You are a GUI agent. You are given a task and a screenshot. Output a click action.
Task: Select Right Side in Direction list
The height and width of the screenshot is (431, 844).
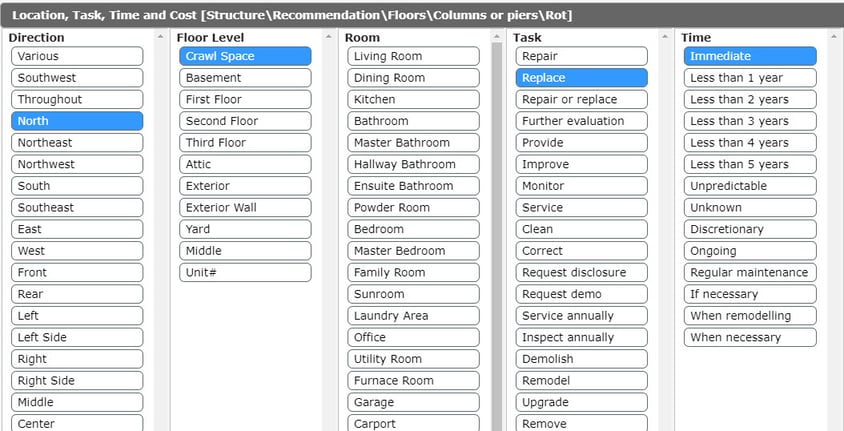pyautogui.click(x=77, y=380)
